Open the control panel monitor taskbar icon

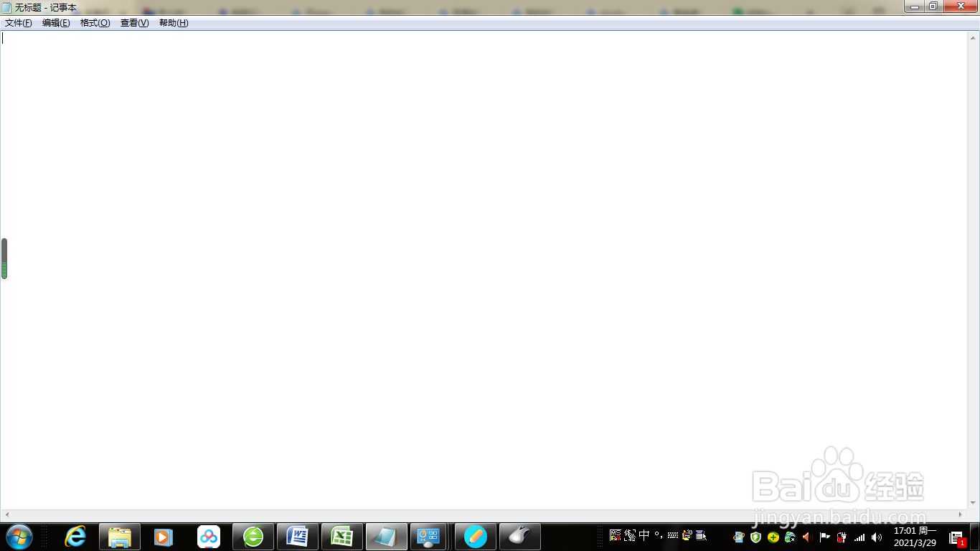click(x=428, y=537)
